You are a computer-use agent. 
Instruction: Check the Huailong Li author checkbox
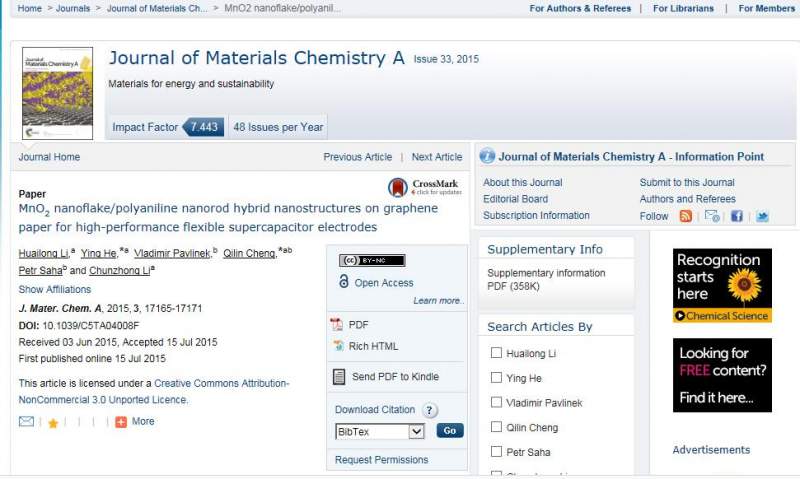[x=496, y=353]
